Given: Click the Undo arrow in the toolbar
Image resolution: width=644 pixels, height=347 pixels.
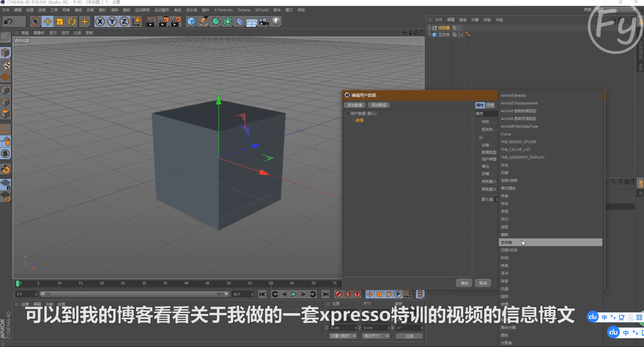Looking at the screenshot, I should (8, 22).
